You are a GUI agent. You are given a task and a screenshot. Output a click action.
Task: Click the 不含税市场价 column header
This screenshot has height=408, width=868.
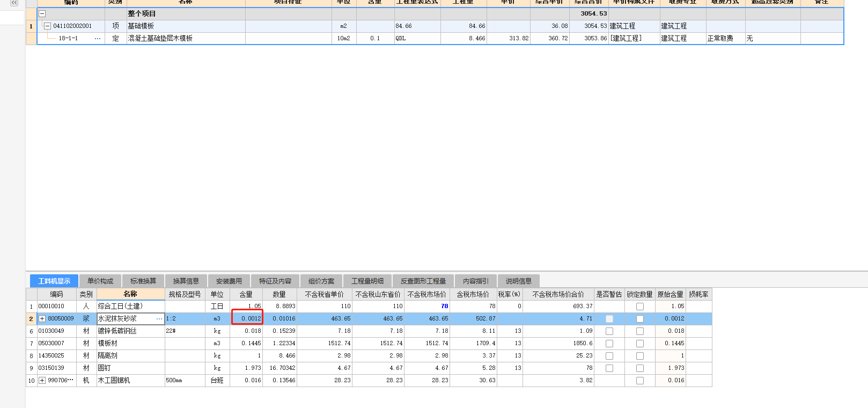click(427, 294)
